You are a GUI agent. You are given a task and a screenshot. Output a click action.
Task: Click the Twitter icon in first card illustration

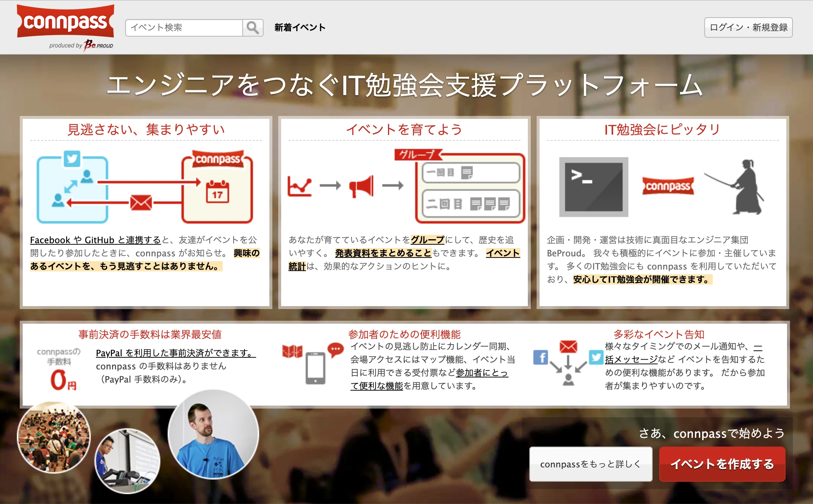pos(72,159)
